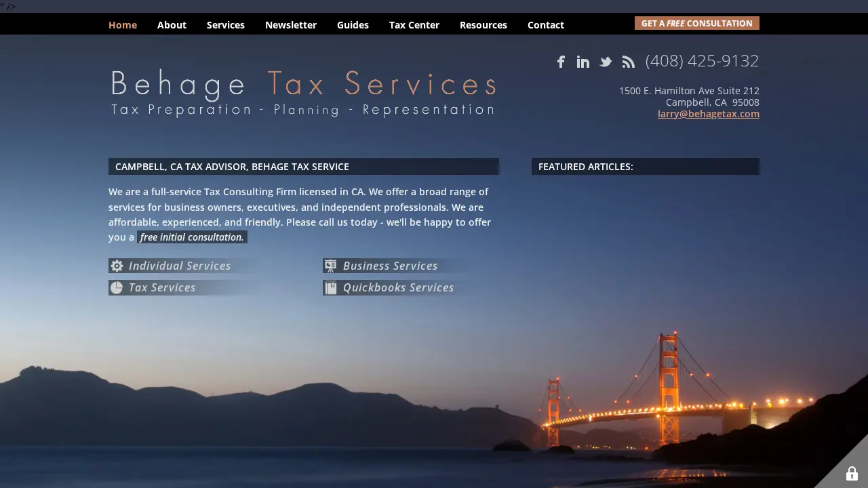Screen dimensions: 868x488
Task: Open the Facebook icon link
Action: (x=561, y=62)
